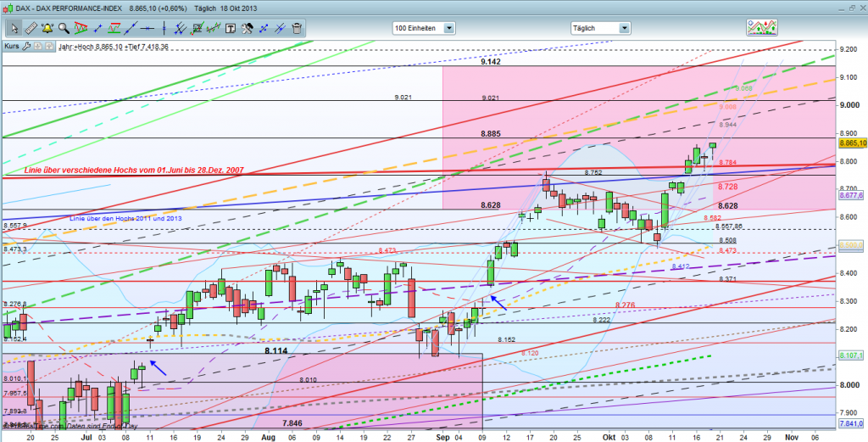Click the 8.557,86 level label
868x442 pixels.
pyautogui.click(x=728, y=226)
